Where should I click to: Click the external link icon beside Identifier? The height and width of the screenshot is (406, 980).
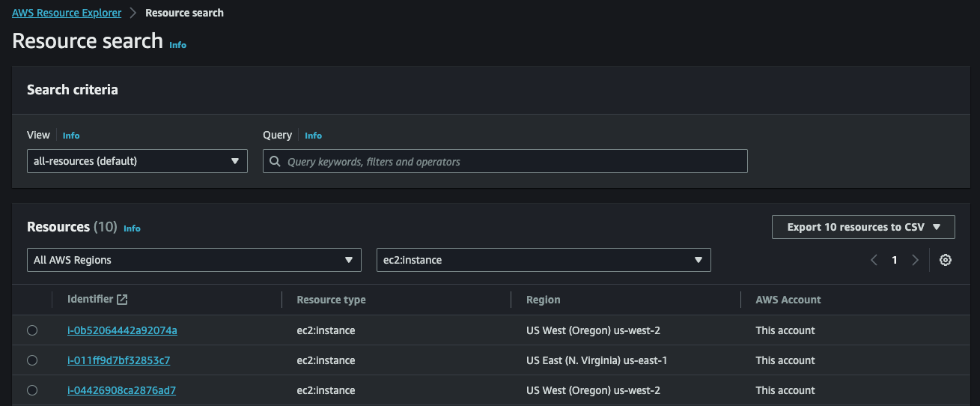[122, 300]
